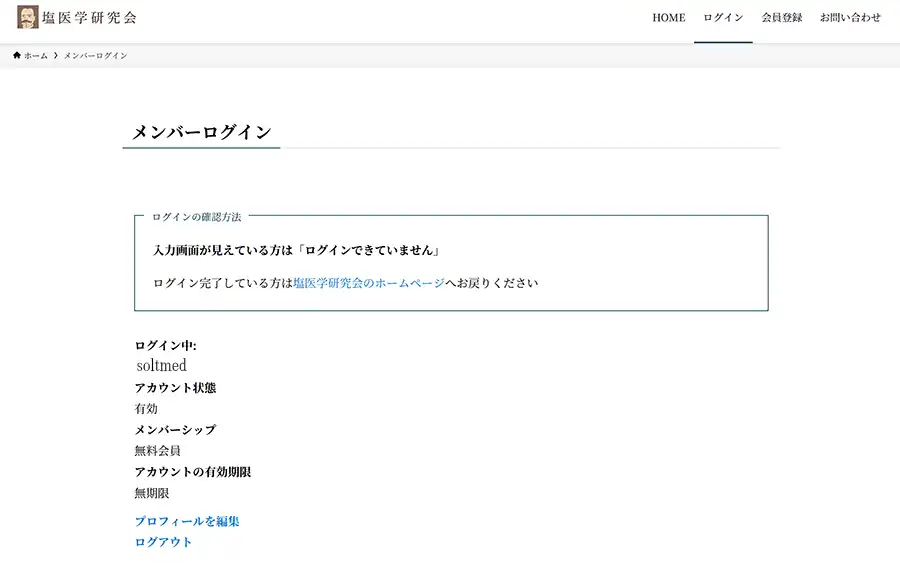Click the 無料会員 membership value
Image resolution: width=900 pixels, height=573 pixels.
click(157, 451)
